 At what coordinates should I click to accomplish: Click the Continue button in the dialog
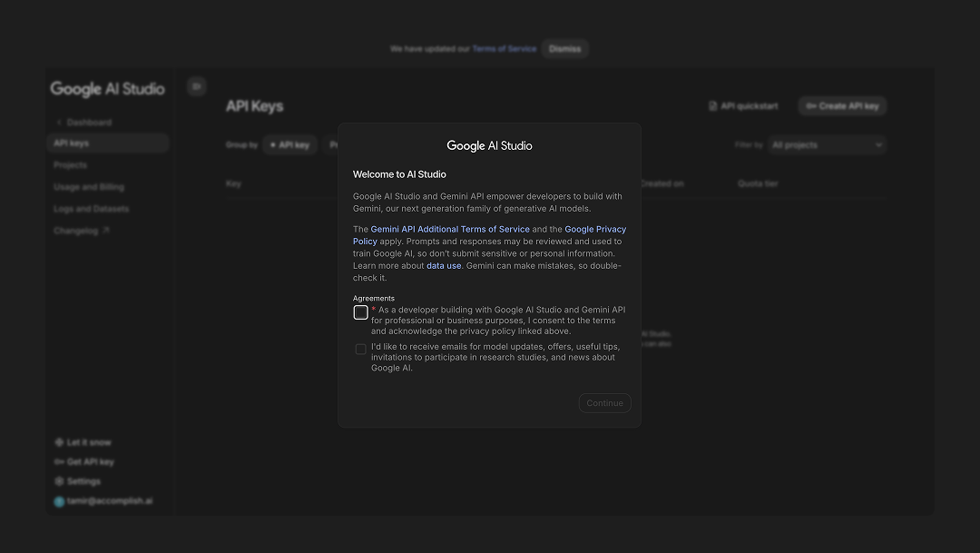click(604, 403)
